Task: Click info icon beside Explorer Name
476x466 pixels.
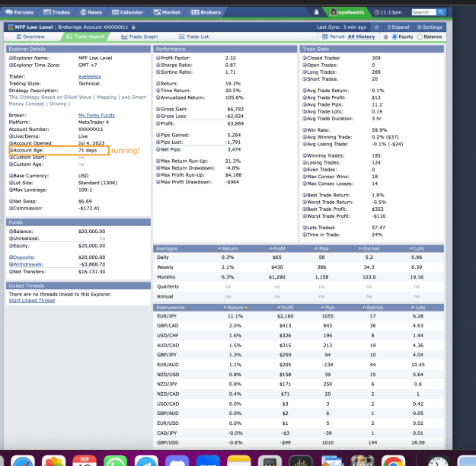Action: pyautogui.click(x=11, y=58)
